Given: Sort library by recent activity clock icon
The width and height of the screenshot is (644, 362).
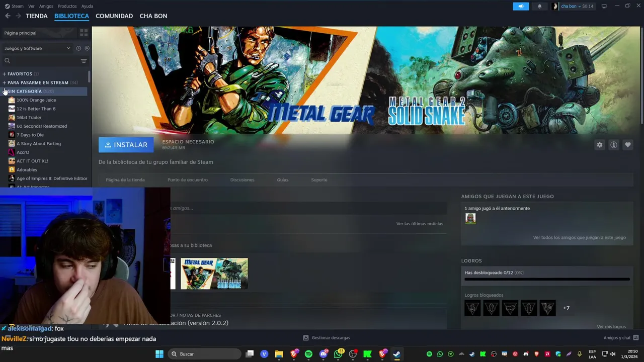Looking at the screenshot, I should coord(78,48).
